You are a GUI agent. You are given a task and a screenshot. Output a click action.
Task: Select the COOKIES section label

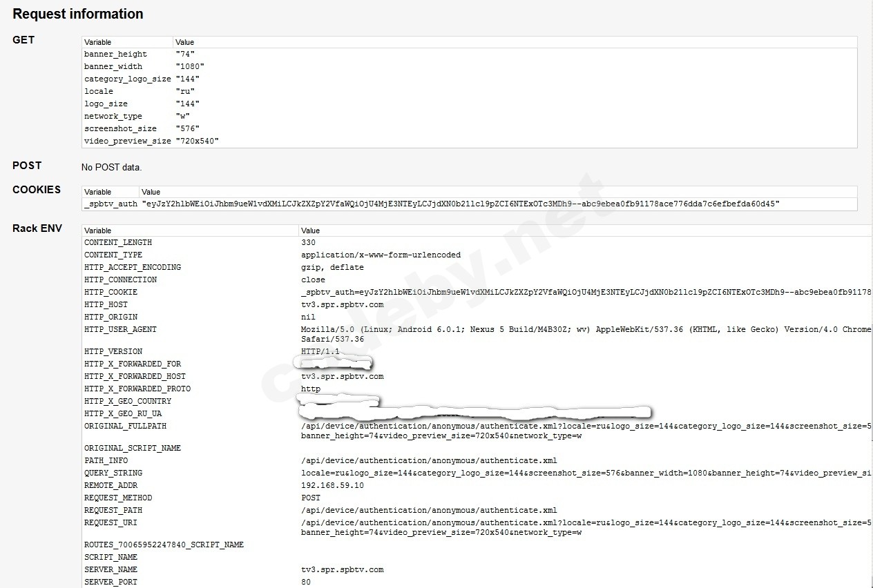click(x=37, y=190)
